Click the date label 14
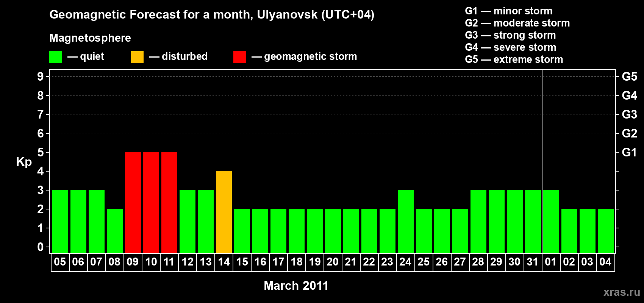The width and height of the screenshot is (644, 303). pyautogui.click(x=224, y=262)
